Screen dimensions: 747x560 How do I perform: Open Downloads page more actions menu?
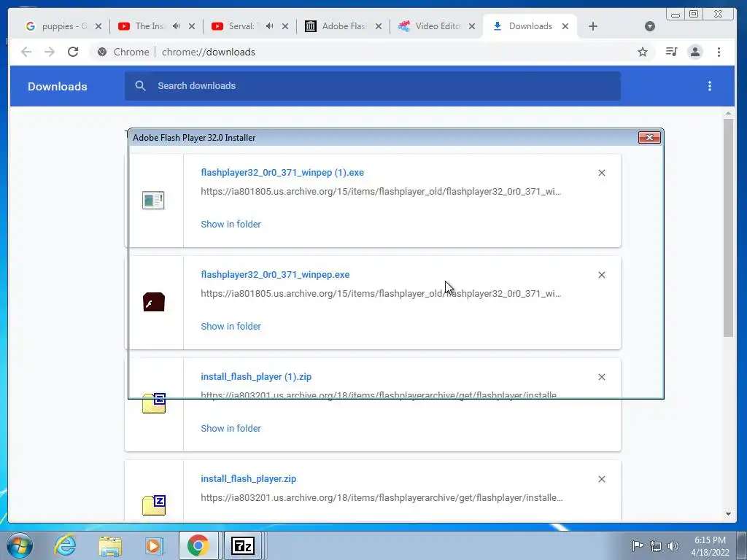tap(709, 86)
